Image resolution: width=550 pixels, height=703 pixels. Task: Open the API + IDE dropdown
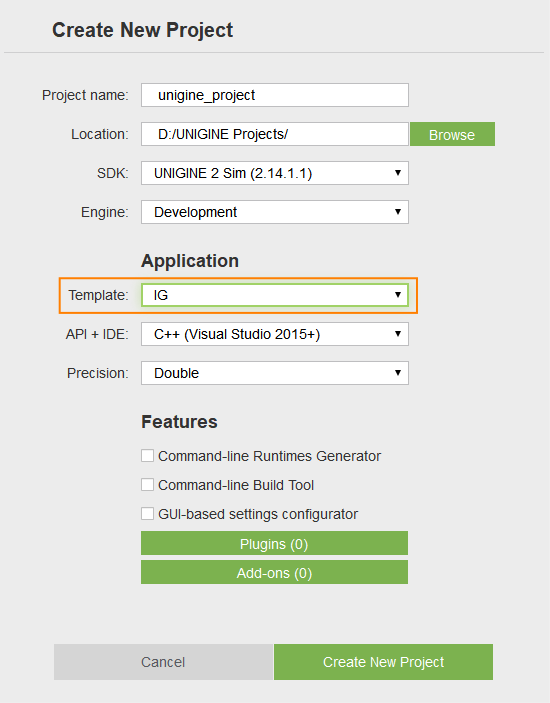click(x=275, y=334)
